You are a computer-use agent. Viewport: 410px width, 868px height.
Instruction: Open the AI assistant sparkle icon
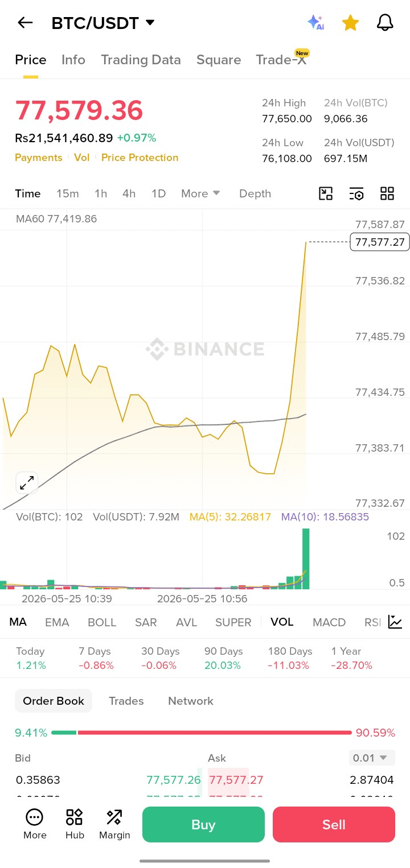(315, 23)
